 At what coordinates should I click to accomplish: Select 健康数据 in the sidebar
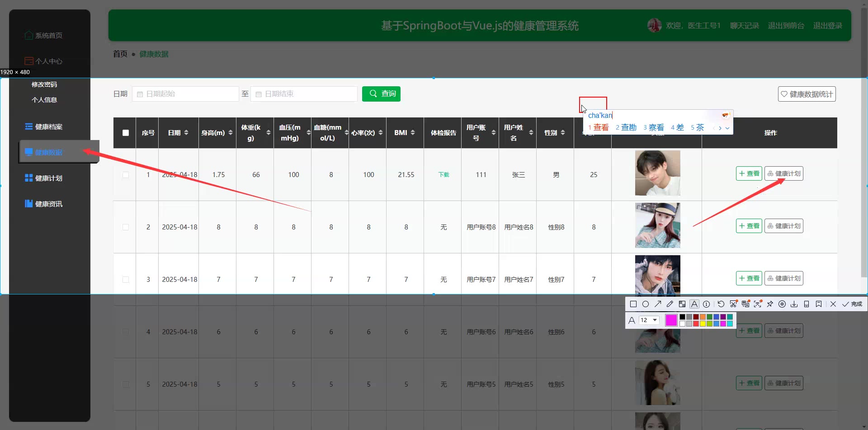coord(59,152)
